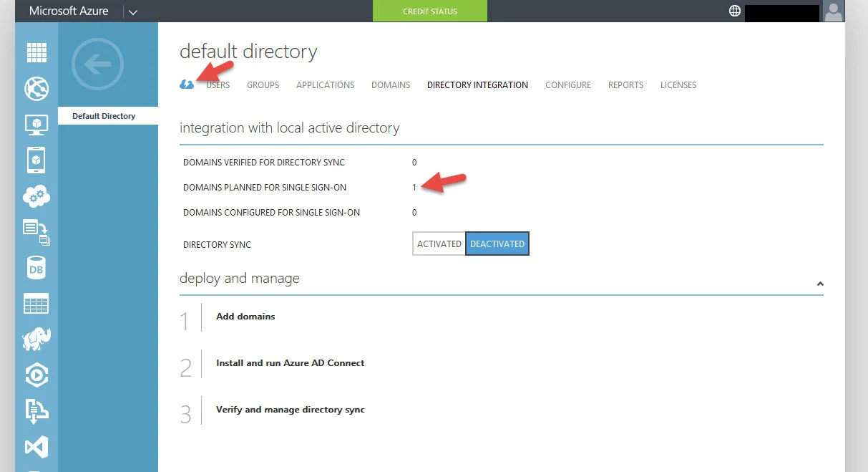Image resolution: width=868 pixels, height=472 pixels.
Task: Click the Microsoft Azure logo text
Action: click(x=69, y=11)
